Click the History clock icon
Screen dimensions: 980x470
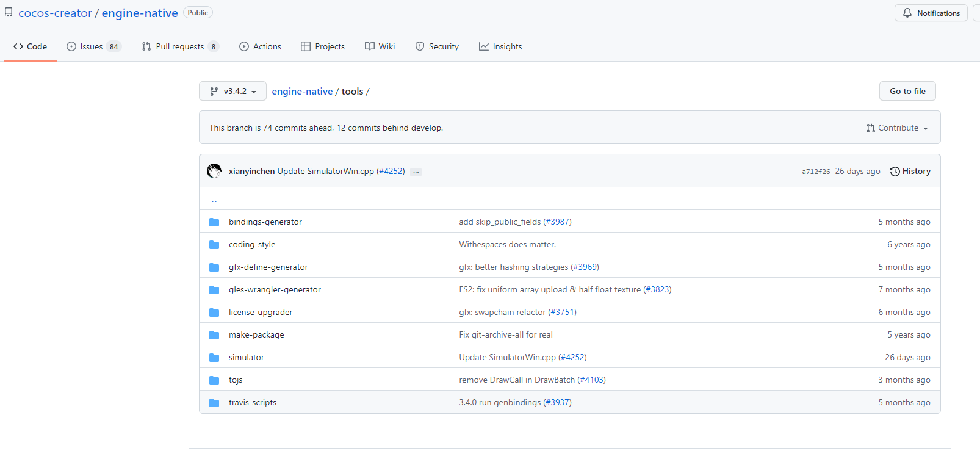(x=895, y=172)
